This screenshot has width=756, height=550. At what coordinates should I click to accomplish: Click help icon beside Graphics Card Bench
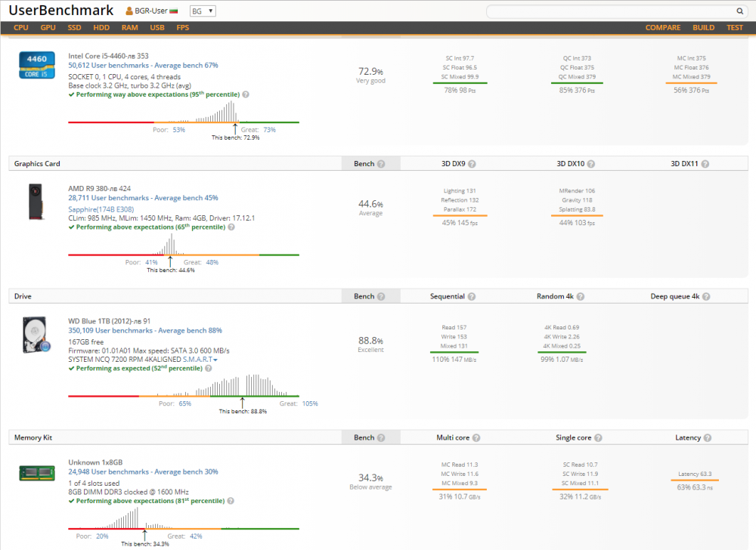coord(381,164)
